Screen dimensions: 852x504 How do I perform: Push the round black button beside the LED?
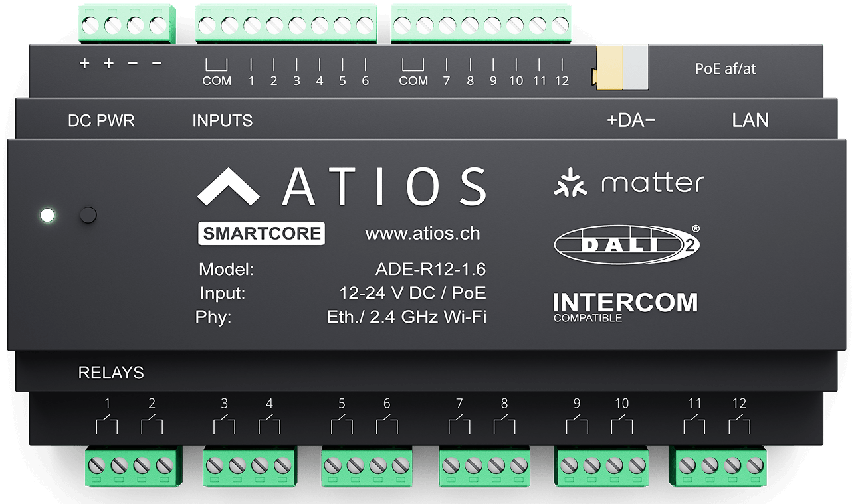[x=88, y=215]
